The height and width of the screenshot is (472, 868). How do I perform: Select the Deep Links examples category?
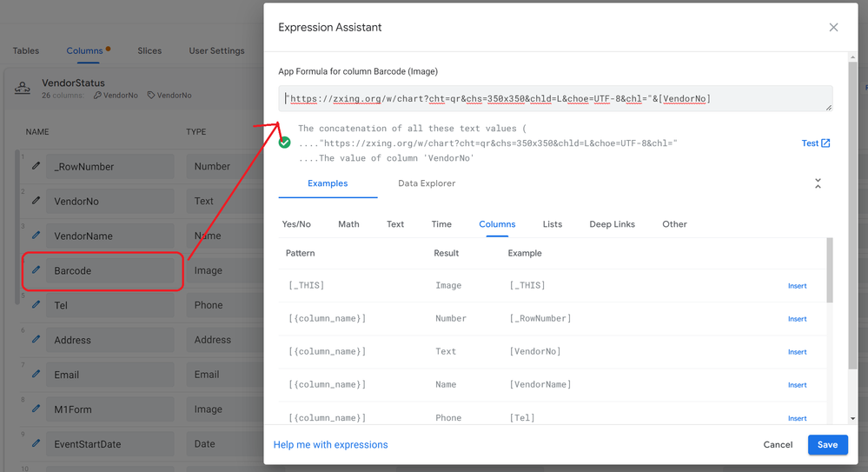point(613,224)
